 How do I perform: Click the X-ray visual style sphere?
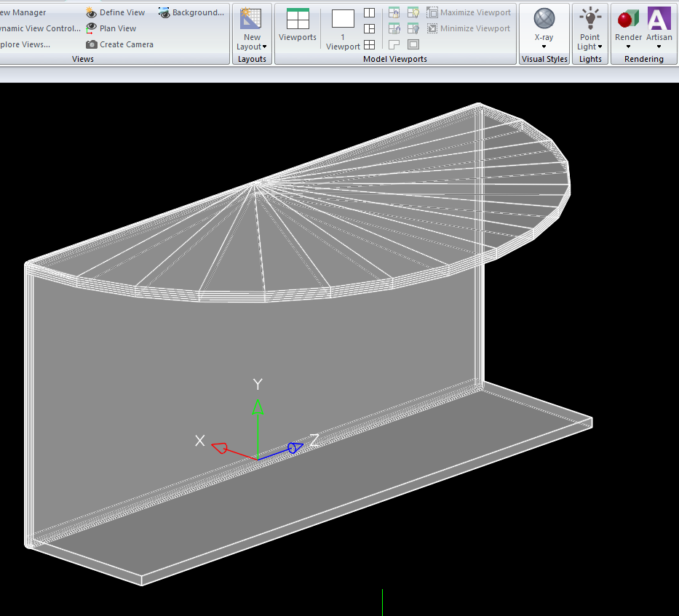544,19
